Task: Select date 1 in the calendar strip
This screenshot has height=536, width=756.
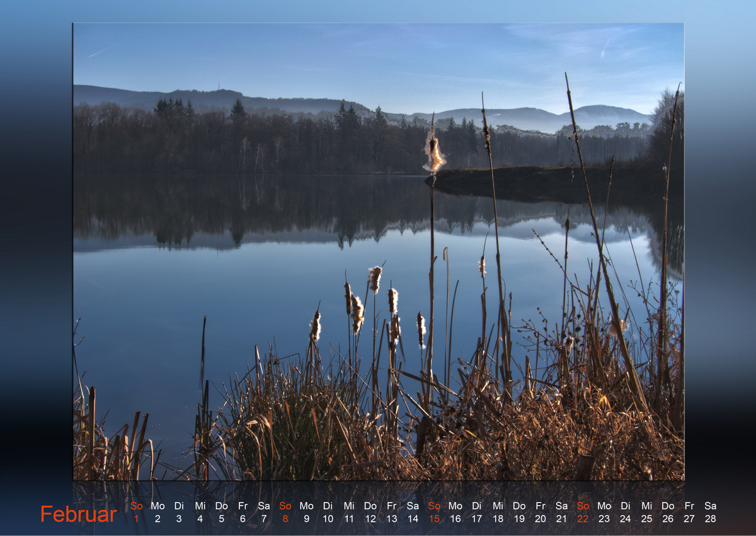Action: pos(136,519)
